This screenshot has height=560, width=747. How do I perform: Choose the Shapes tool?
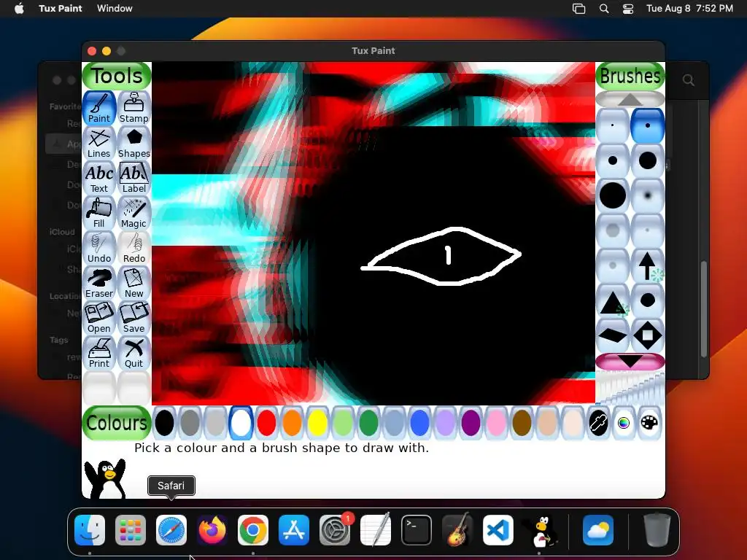click(134, 143)
